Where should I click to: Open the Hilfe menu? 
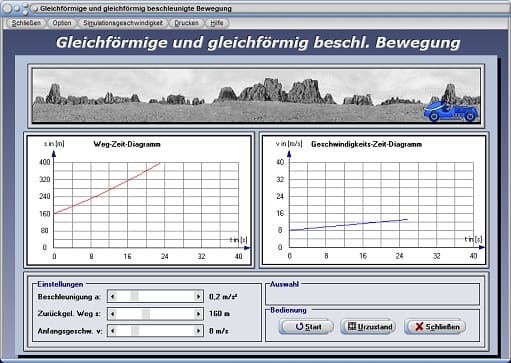pyautogui.click(x=217, y=23)
